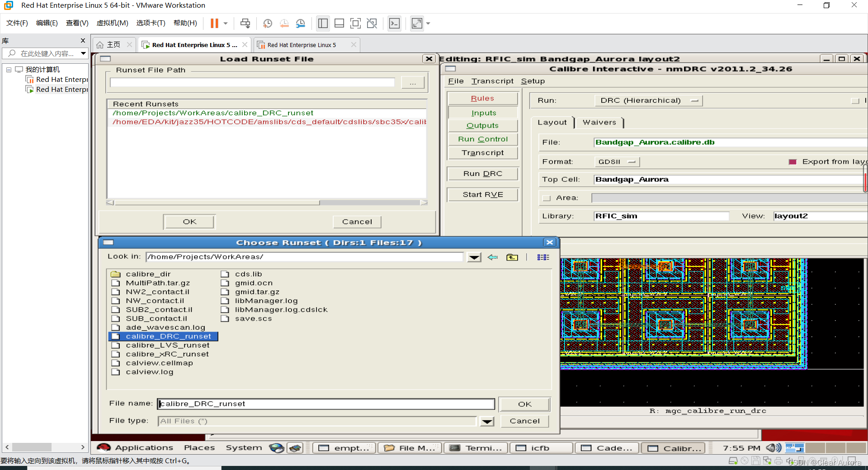This screenshot has height=470, width=868.
Task: Enter full screen mode icon in VMware toolbar
Action: [356, 23]
